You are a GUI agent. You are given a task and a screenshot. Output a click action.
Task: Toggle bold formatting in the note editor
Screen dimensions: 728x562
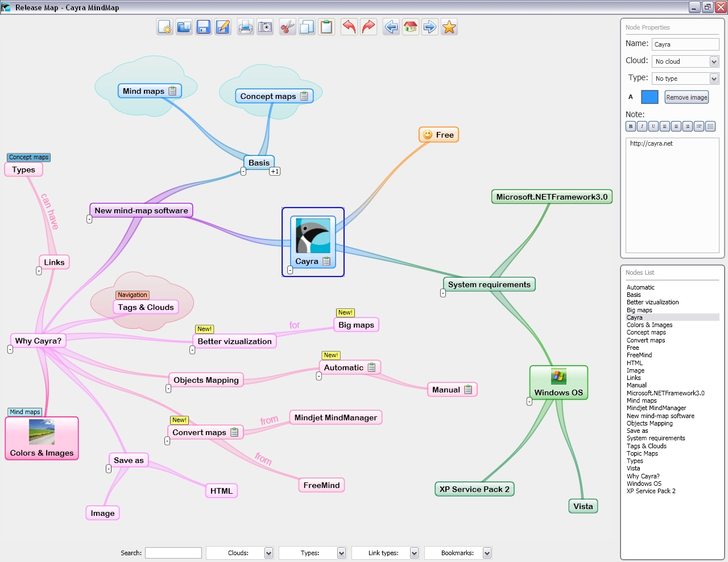[631, 126]
